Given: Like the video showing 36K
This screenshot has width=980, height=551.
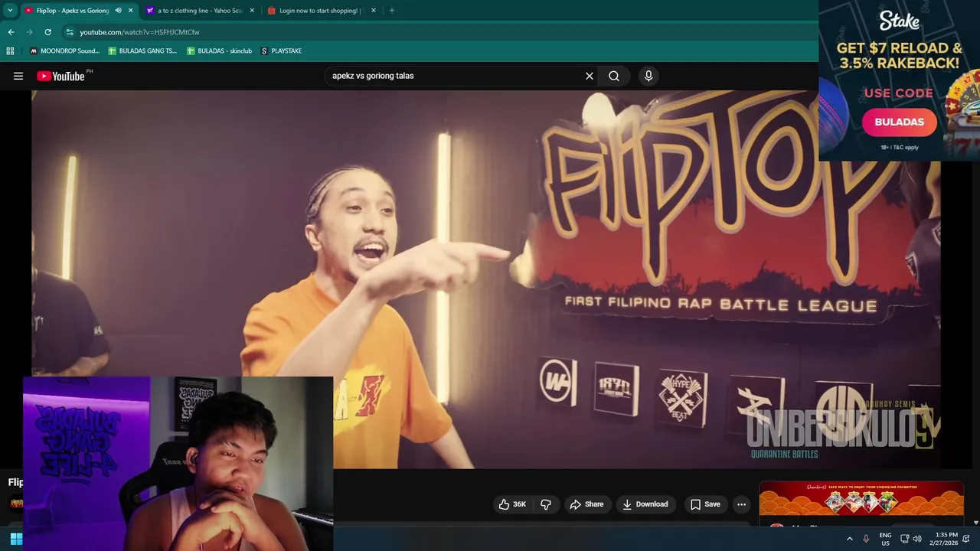Looking at the screenshot, I should pos(511,504).
